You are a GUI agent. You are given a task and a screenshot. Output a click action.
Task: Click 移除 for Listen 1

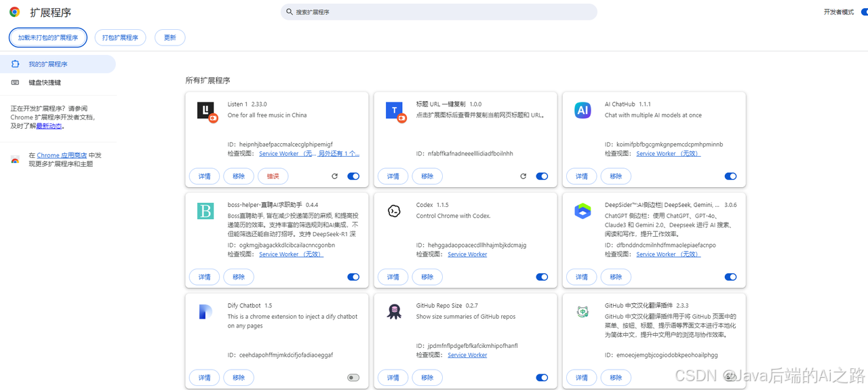point(239,176)
